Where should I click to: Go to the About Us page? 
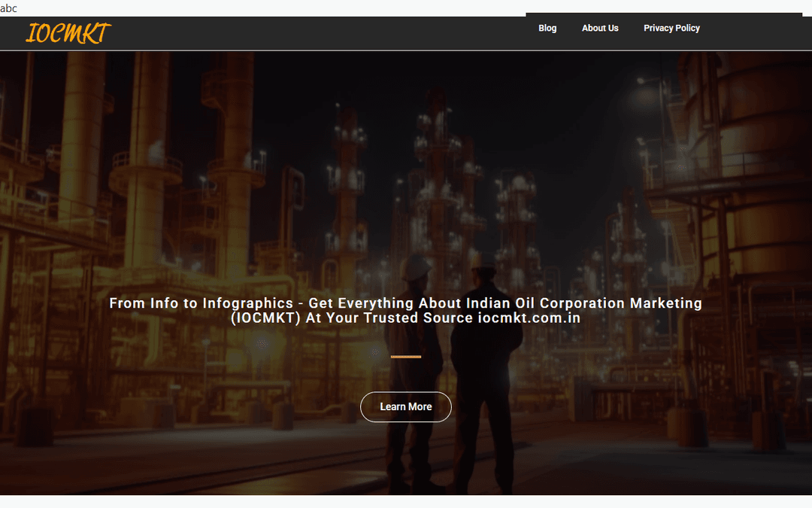pos(600,28)
